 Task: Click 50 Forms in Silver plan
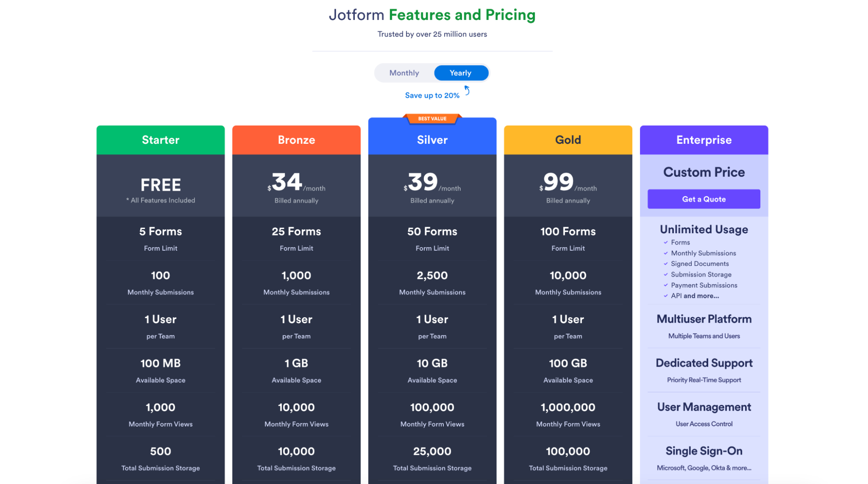pos(432,232)
